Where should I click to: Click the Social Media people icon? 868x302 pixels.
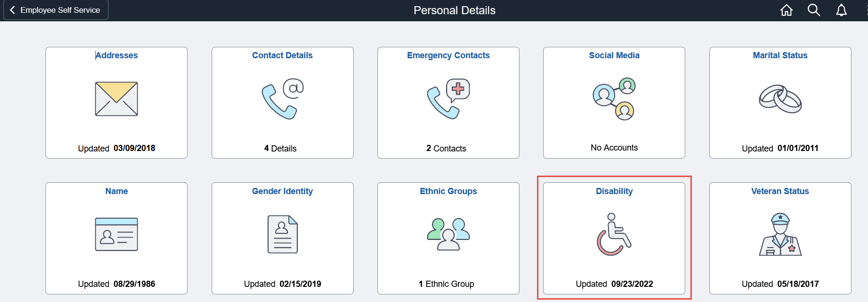(x=614, y=99)
